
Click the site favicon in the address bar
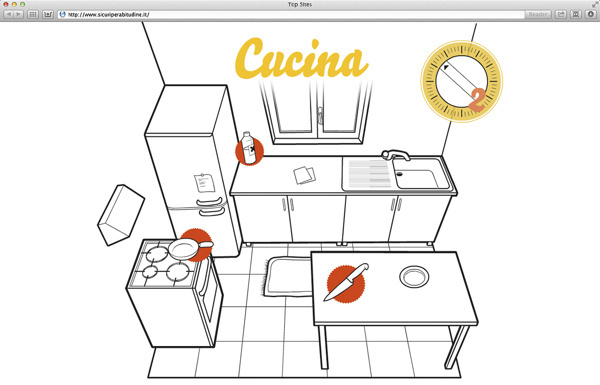[62, 15]
